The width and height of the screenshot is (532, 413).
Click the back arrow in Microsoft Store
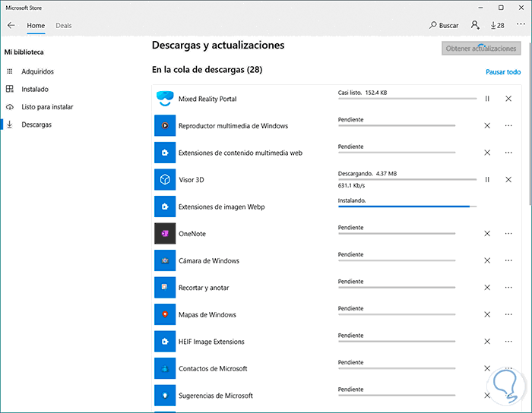[x=11, y=25]
